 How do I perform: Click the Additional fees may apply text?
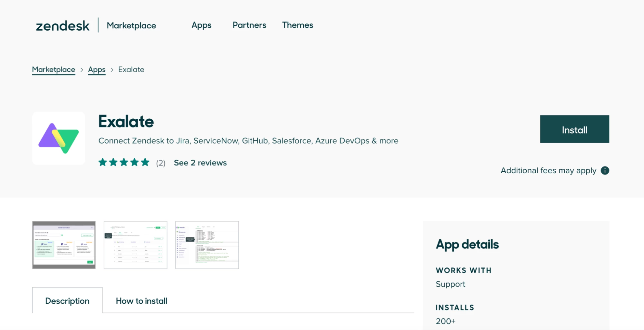pos(548,170)
